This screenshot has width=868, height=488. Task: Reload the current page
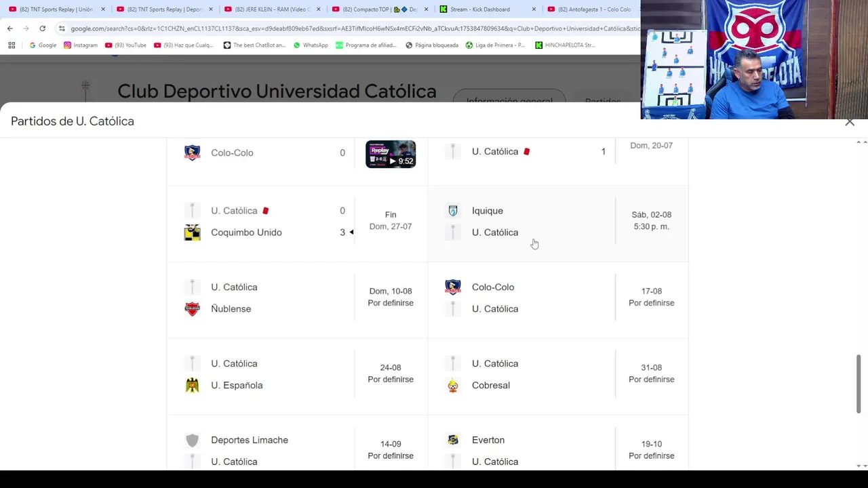[x=43, y=28]
